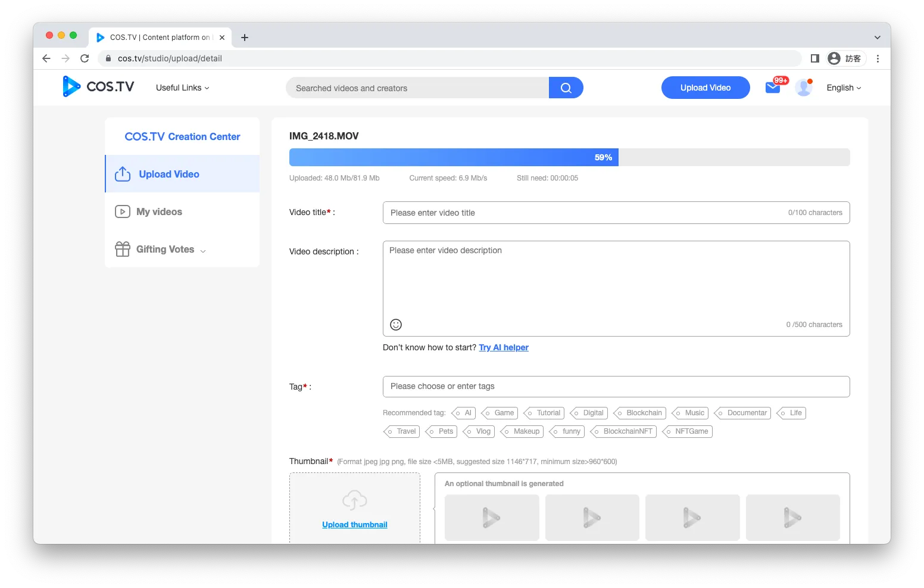Click the IMG_2418.MOV file name

point(324,136)
